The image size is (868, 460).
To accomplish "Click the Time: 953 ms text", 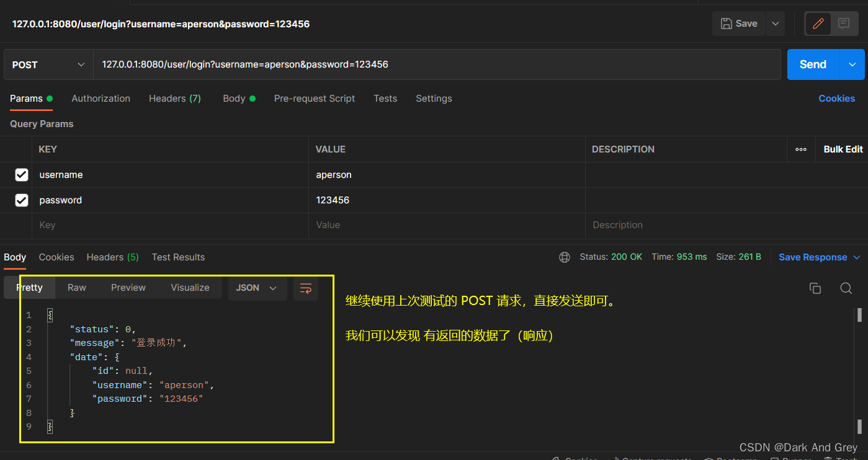I will [x=679, y=257].
